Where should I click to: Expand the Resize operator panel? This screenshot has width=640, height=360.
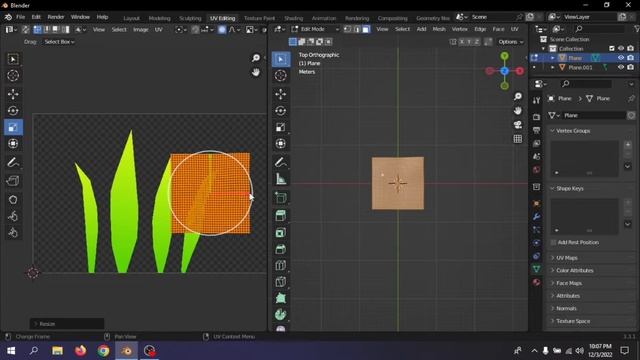(67, 324)
